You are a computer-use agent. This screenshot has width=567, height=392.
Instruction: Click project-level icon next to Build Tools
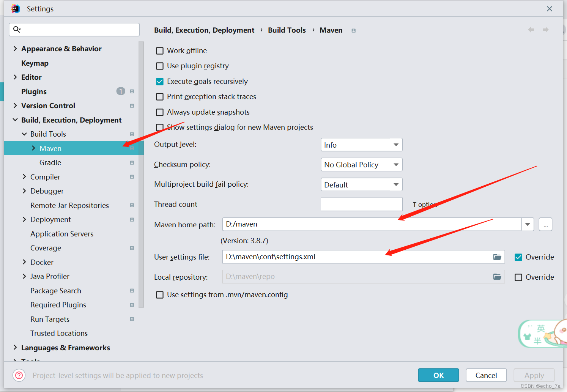[x=132, y=134]
